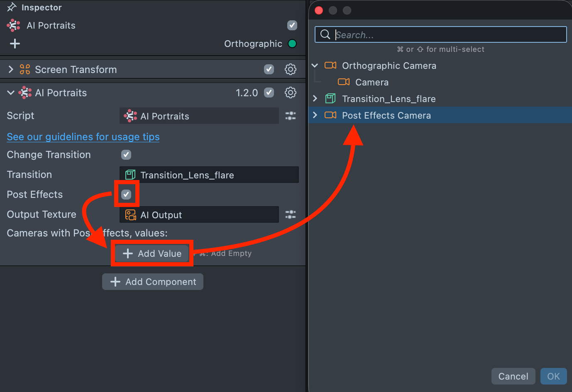
Task: Click into the Search input field
Action: click(448, 34)
